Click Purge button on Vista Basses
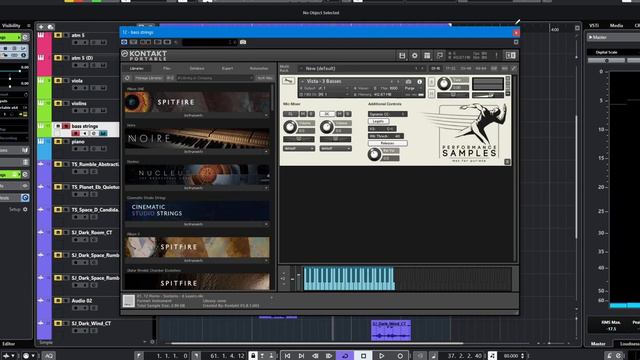 tap(409, 88)
